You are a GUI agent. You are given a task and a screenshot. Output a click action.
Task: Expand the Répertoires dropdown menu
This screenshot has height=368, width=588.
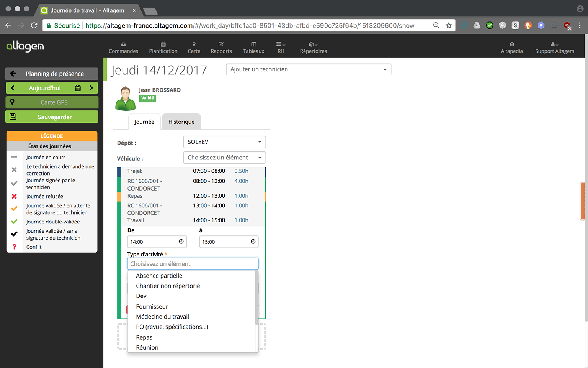[313, 48]
